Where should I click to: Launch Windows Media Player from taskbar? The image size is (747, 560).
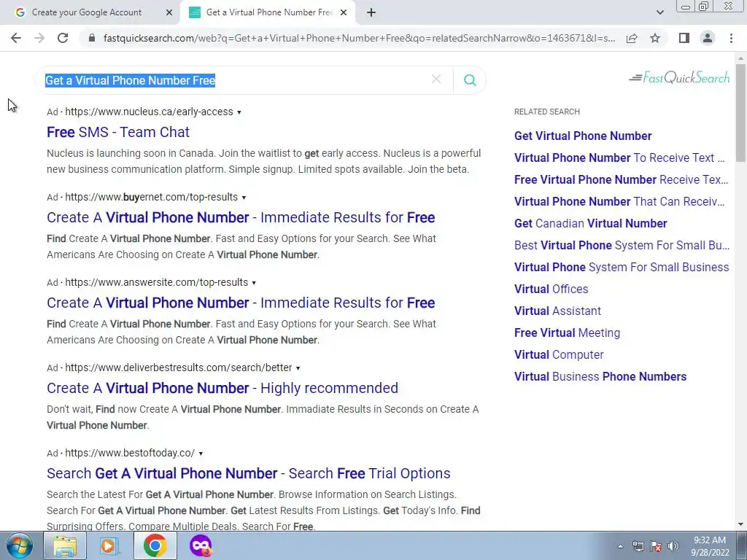coord(109,545)
